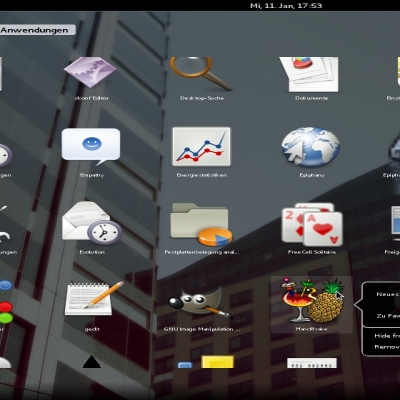The image size is (400, 400).
Task: Choose the 'Neues' entry in HandBrake menu
Action: coord(388,294)
